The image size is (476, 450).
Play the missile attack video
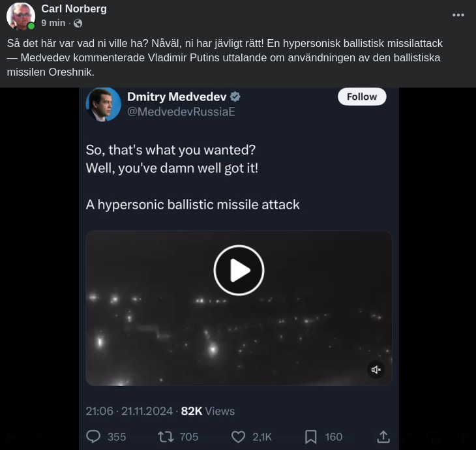[x=239, y=270]
